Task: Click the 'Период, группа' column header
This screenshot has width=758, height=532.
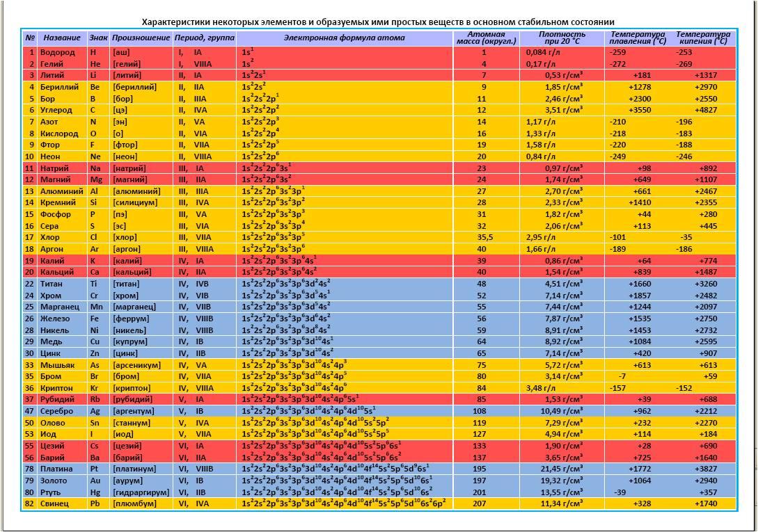Action: pos(205,38)
